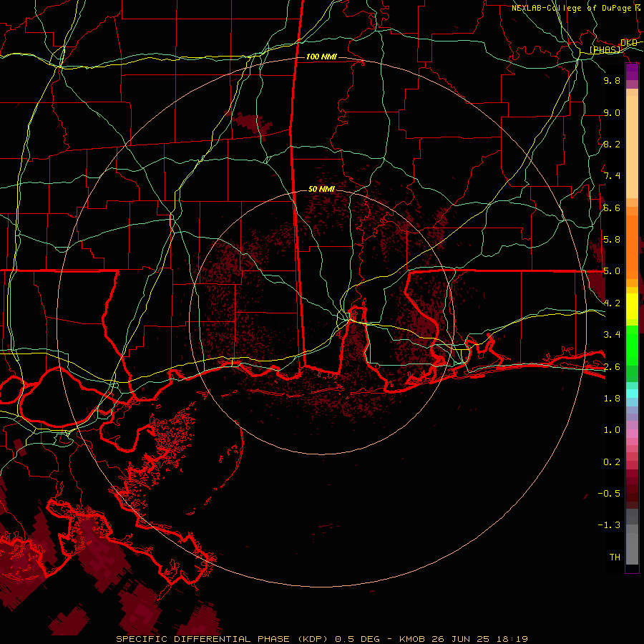This screenshot has width=644, height=644.
Task: Pick the orange segment of the color bar
Action: [x=632, y=246]
